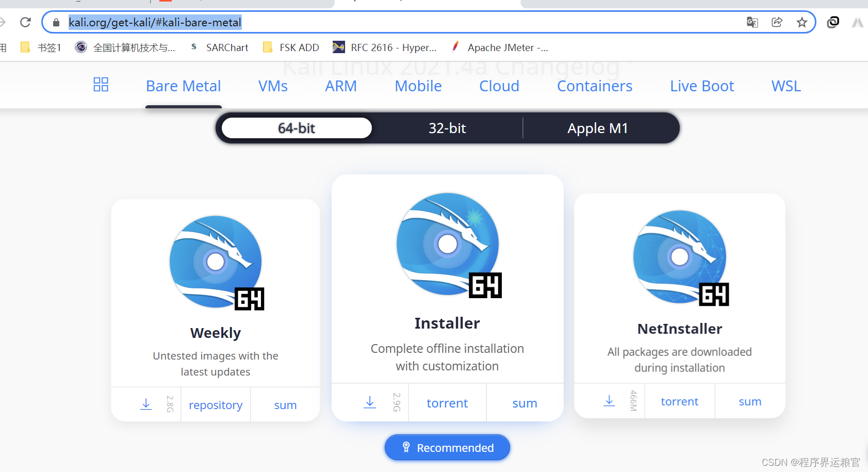Open the translate page icon
Screen dimensions: 868x472
[x=752, y=22]
